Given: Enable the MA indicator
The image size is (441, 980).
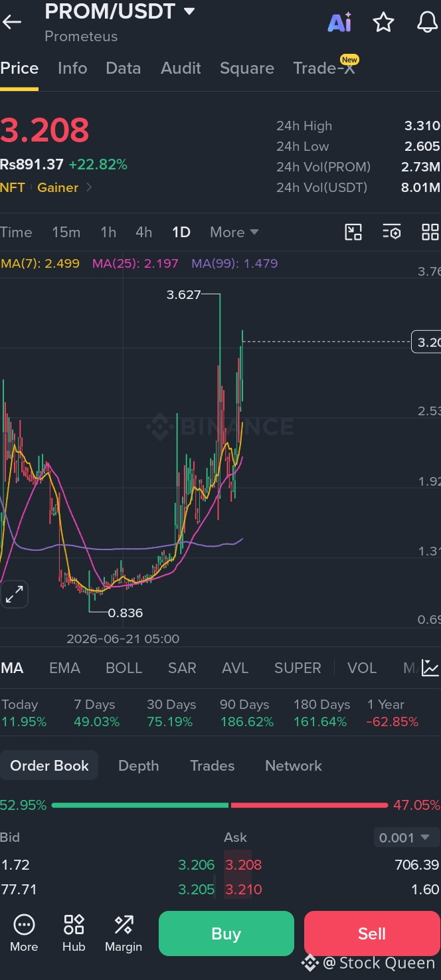Looking at the screenshot, I should tap(13, 668).
